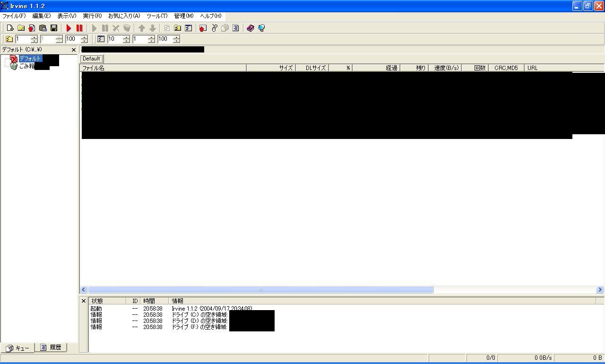Sort by the サイズ column header
605x364 pixels.
271,68
